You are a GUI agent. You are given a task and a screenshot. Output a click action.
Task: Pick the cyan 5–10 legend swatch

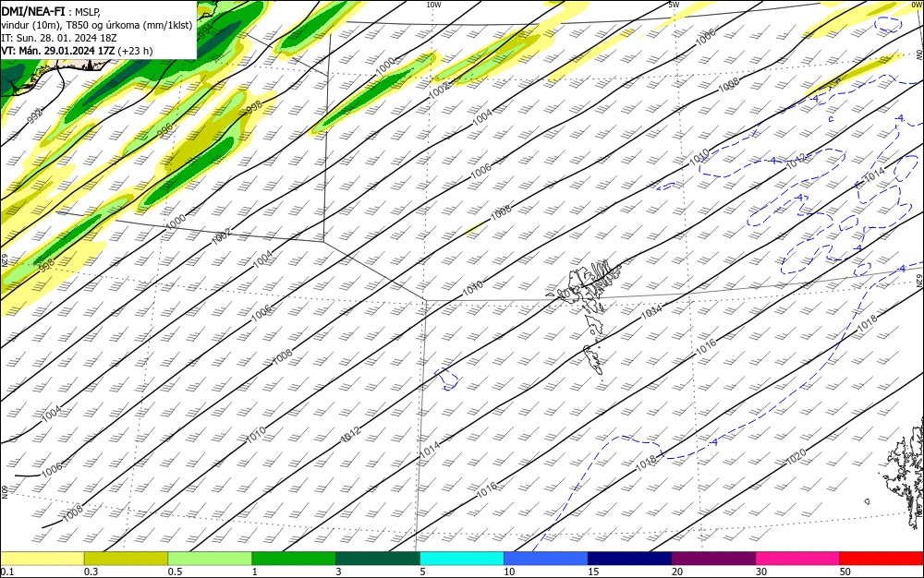462,559
